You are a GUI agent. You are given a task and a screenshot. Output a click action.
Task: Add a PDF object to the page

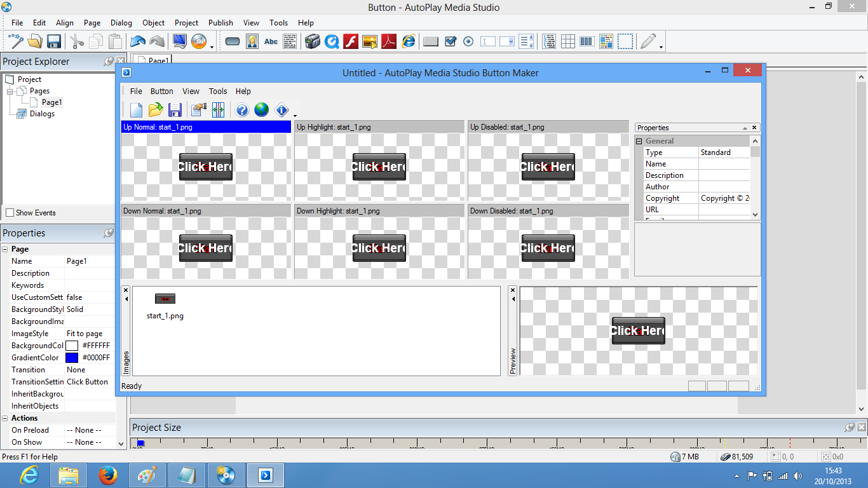pyautogui.click(x=389, y=41)
